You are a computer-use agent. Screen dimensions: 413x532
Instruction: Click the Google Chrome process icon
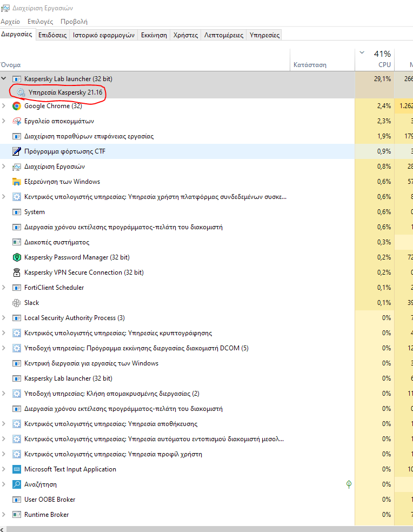pos(17,106)
